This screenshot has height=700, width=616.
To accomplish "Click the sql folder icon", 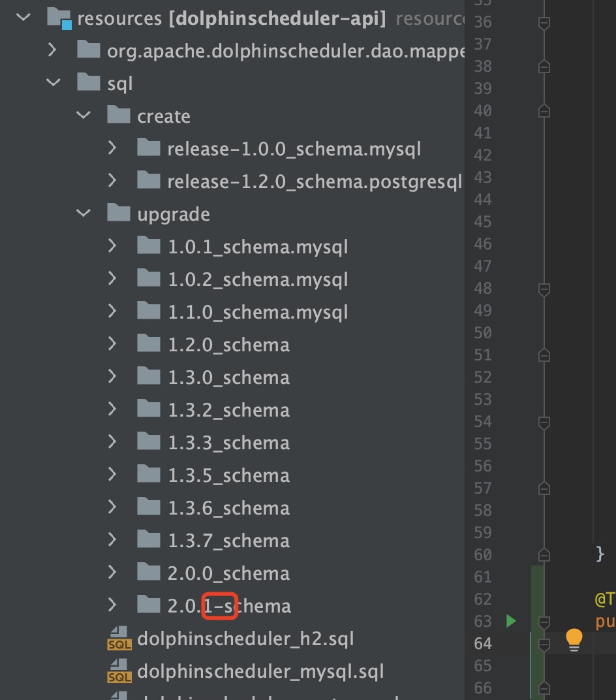I will [x=88, y=82].
